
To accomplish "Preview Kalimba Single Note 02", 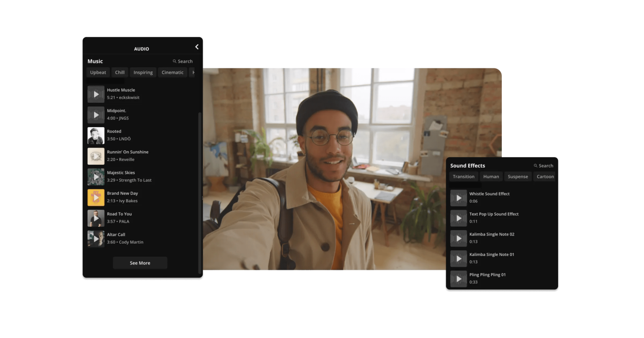I will 459,238.
